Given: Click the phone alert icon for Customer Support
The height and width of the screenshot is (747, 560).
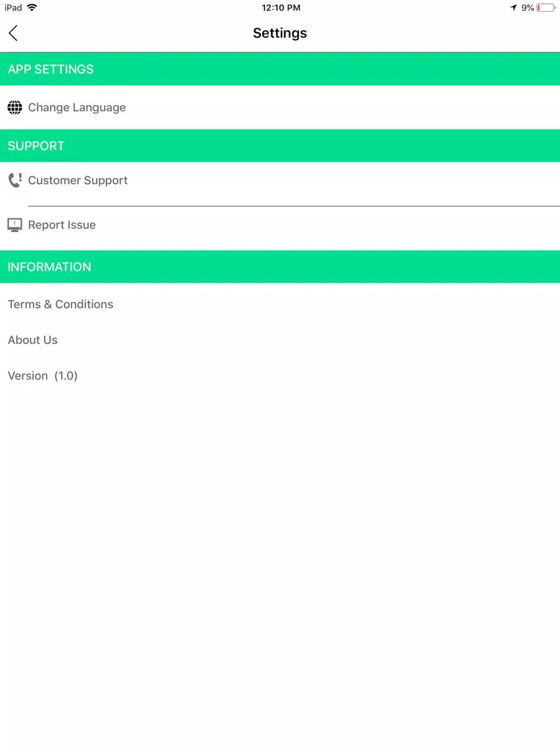Looking at the screenshot, I should pyautogui.click(x=14, y=180).
